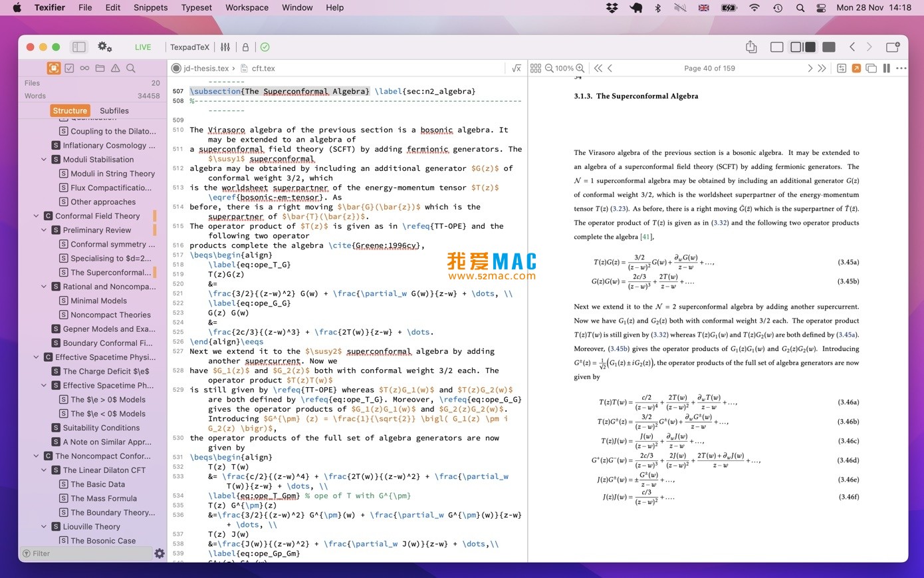Expand the Moduli Stabilisation tree item
The height and width of the screenshot is (578, 924).
[x=44, y=159]
